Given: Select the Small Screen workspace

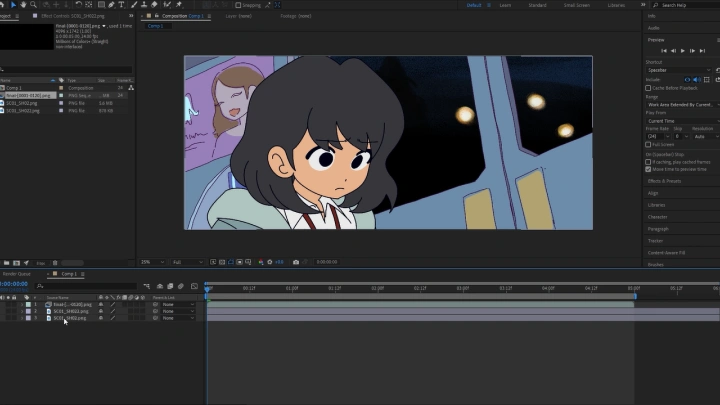Looking at the screenshot, I should (x=577, y=5).
